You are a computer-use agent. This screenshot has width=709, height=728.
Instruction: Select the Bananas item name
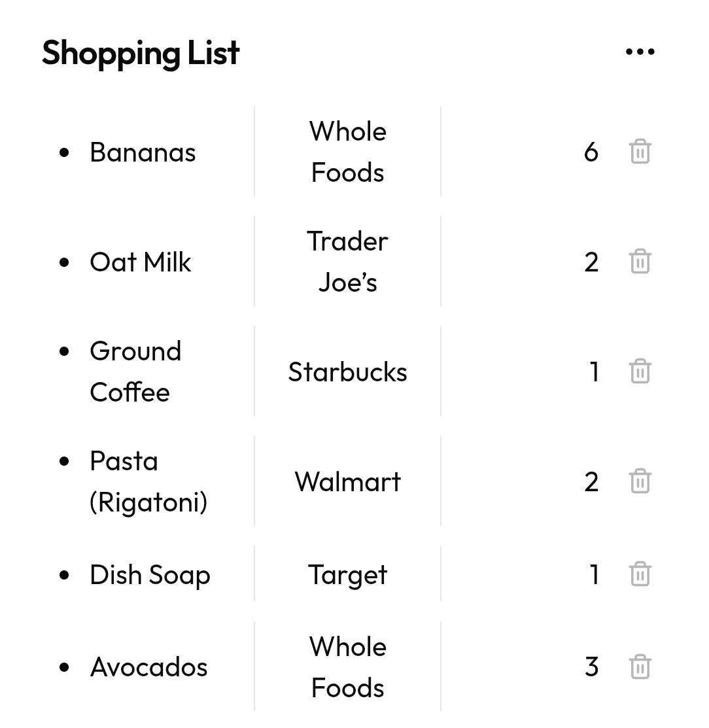(143, 152)
